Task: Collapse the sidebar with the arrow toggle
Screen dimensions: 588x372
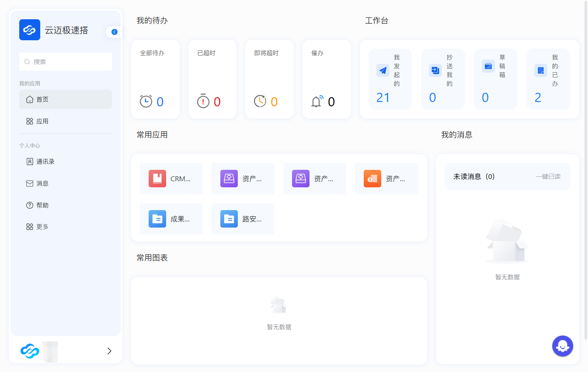Action: (x=115, y=32)
